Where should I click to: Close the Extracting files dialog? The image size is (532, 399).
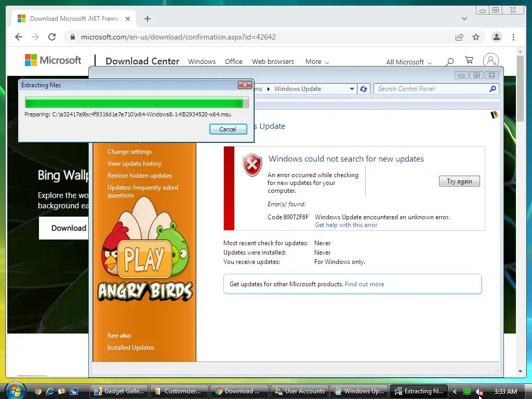pyautogui.click(x=245, y=85)
